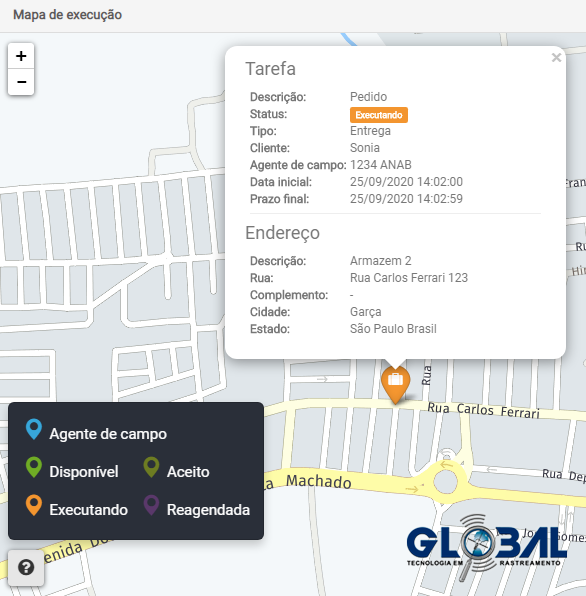
Task: Click the roundabout on the map
Action: tap(445, 482)
